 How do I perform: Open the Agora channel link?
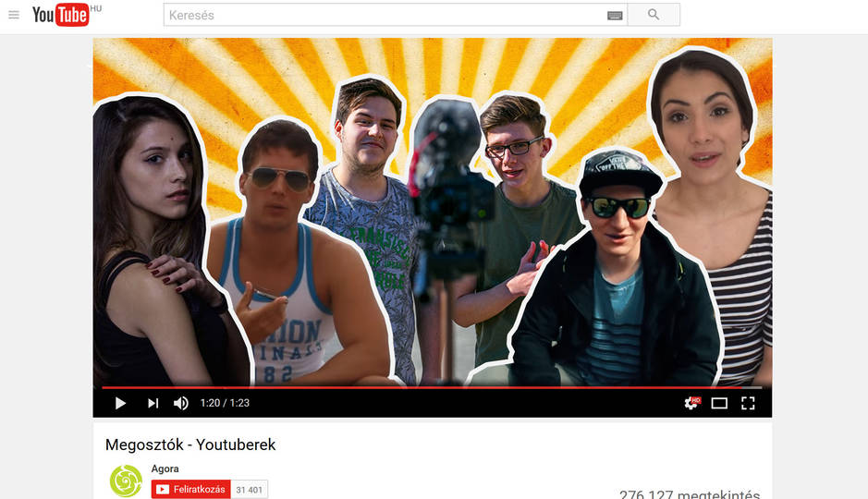point(165,469)
